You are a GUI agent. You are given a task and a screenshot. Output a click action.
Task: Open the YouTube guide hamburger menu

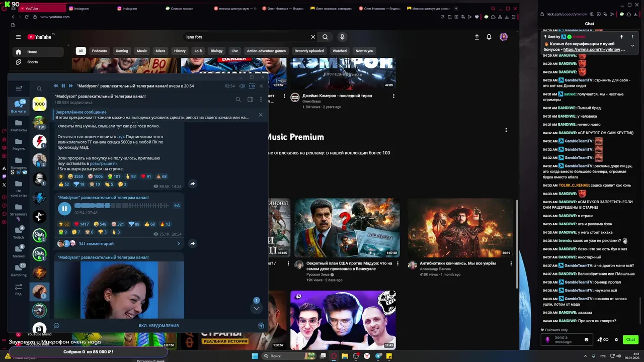tap(18, 37)
